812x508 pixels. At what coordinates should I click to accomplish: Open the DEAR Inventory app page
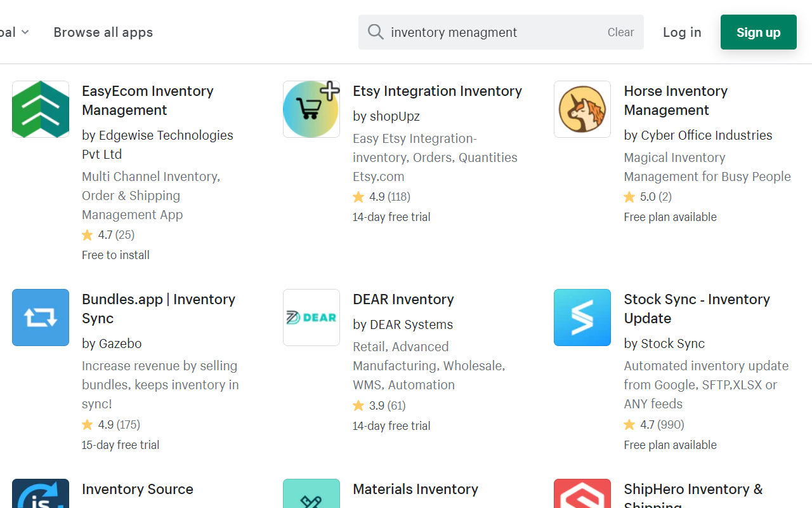pos(403,299)
